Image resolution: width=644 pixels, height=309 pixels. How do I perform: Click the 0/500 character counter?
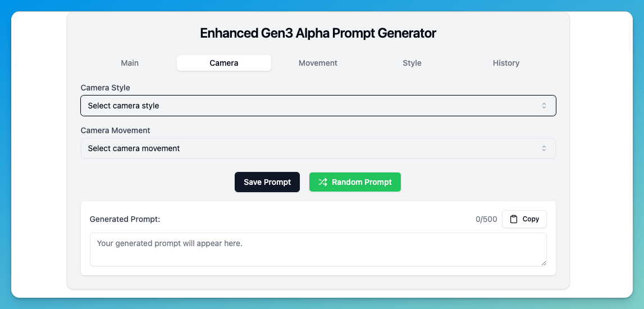click(486, 219)
